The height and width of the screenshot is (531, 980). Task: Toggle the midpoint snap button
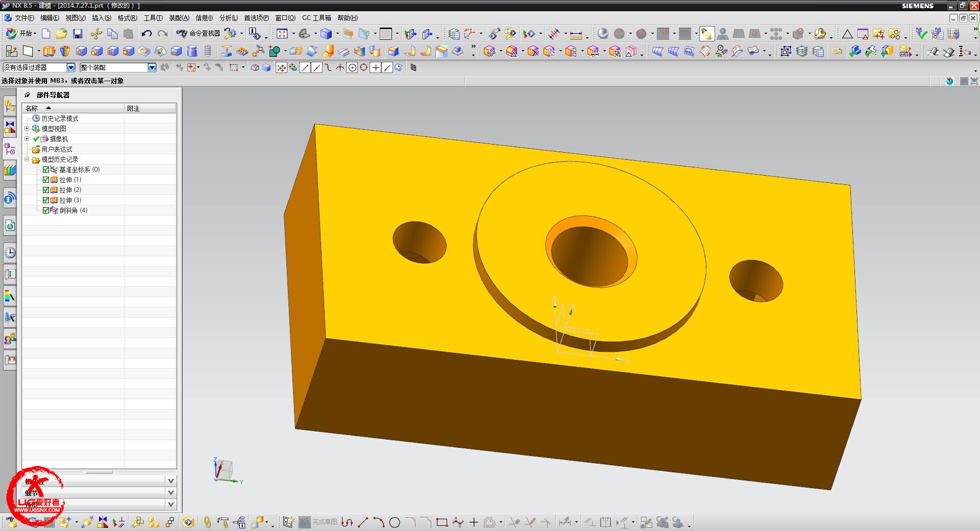(317, 67)
